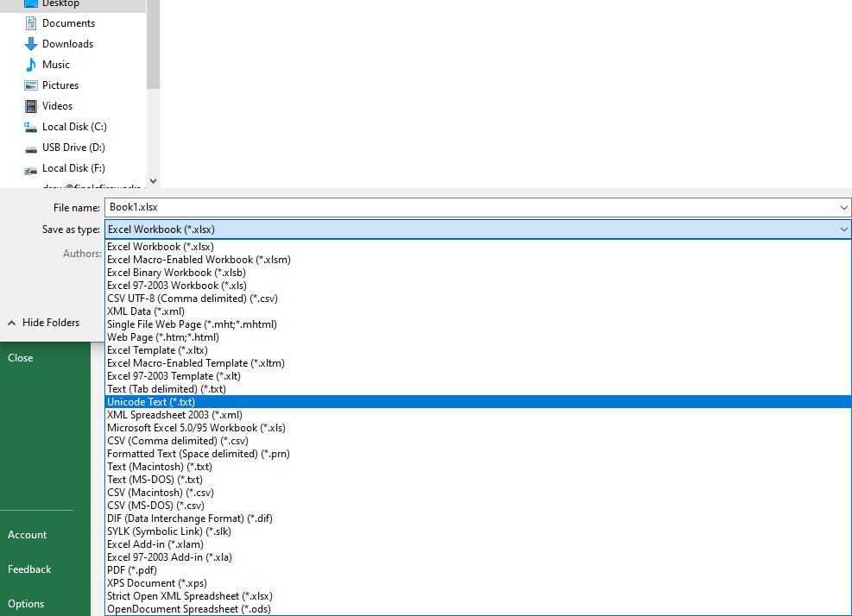Select CSV (Comma delimited) (*.csv)
The width and height of the screenshot is (852, 616).
(477, 441)
